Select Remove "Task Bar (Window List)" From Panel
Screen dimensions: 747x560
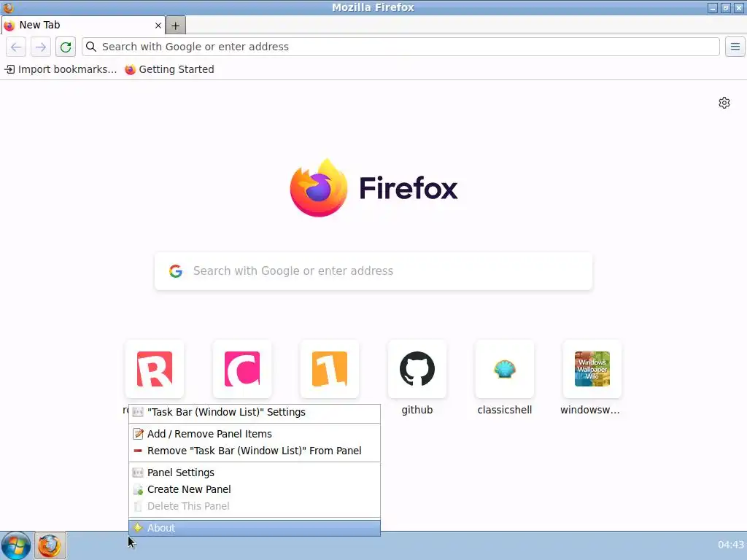[255, 451]
